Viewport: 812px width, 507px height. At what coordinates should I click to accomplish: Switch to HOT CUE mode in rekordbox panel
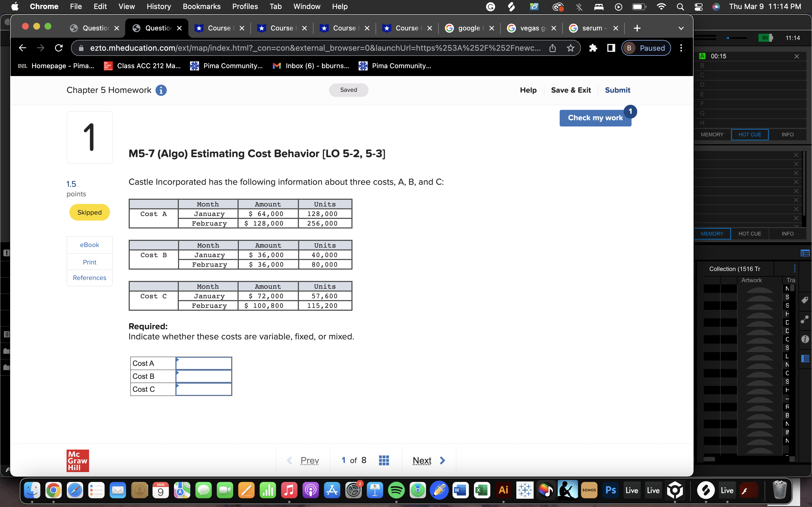(750, 134)
